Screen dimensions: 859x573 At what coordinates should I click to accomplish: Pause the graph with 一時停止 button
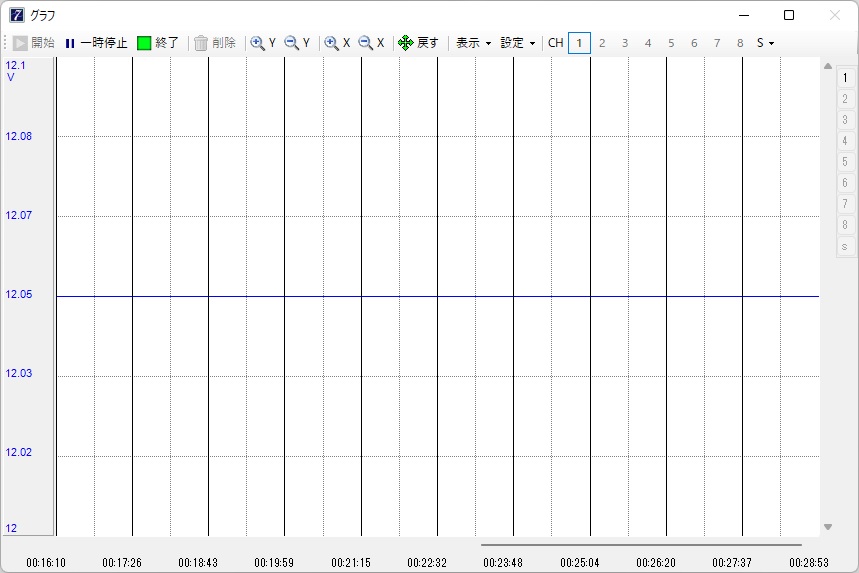click(96, 43)
